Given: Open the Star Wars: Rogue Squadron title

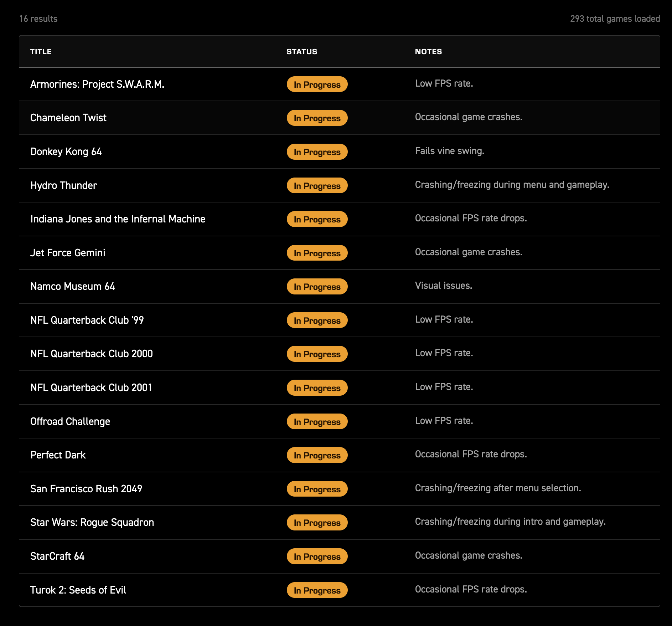Looking at the screenshot, I should (x=92, y=522).
